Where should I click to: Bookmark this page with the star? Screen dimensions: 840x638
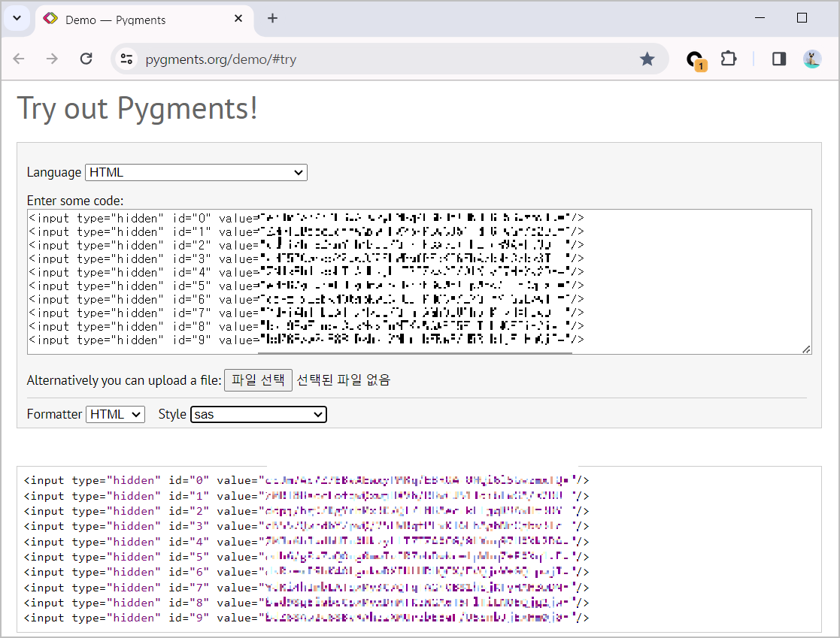(x=647, y=59)
